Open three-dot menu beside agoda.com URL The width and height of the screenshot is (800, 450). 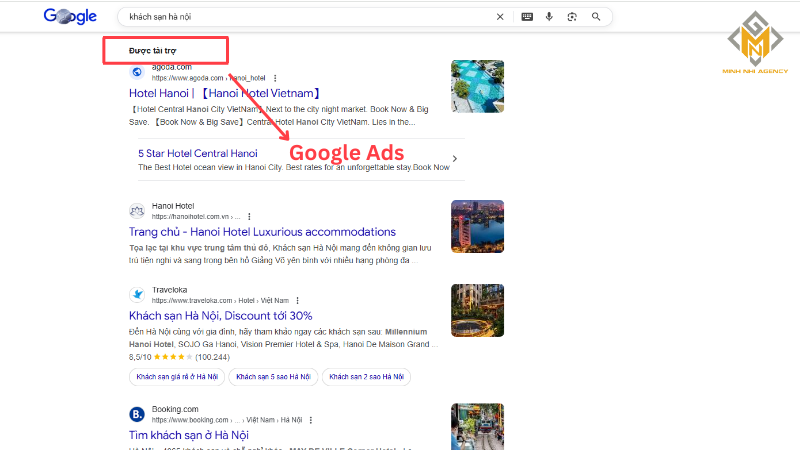pos(275,78)
